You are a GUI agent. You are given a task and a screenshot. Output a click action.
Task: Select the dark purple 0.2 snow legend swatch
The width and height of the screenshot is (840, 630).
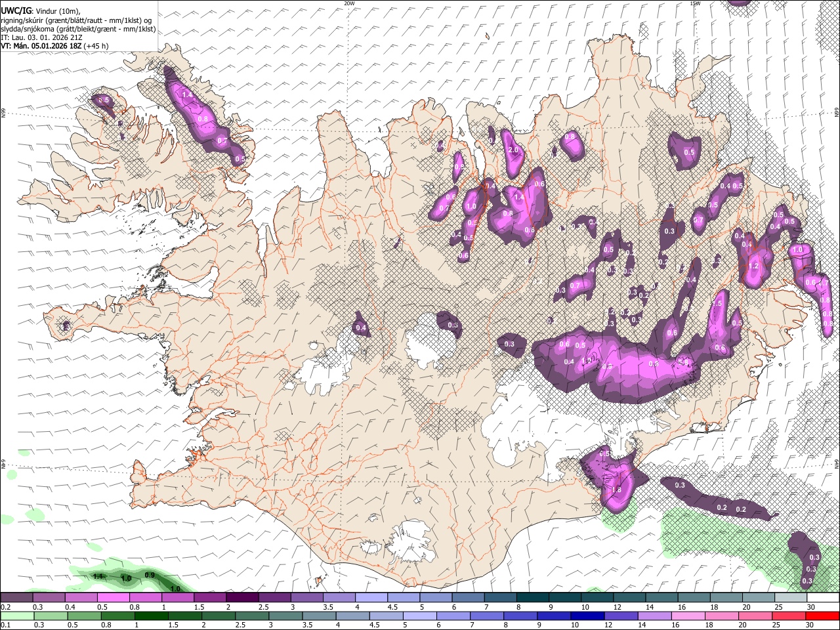16,598
